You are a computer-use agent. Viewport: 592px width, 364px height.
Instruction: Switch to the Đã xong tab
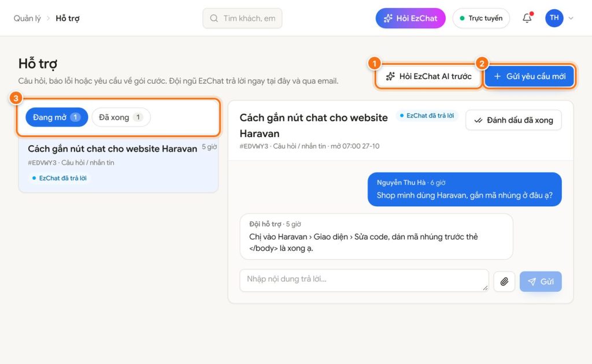(x=121, y=117)
